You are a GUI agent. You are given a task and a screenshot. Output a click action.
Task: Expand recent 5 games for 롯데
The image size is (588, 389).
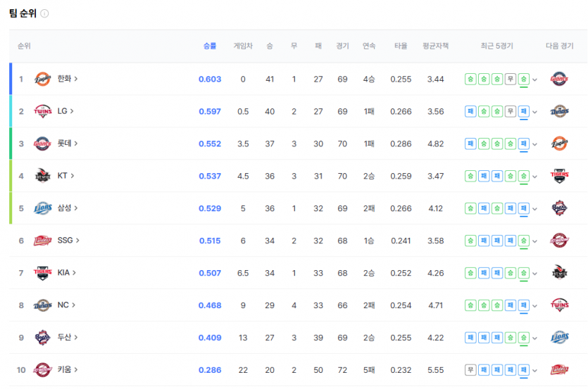(534, 144)
